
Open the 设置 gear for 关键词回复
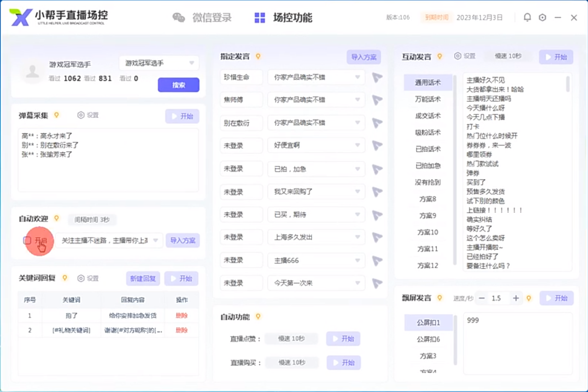(x=88, y=278)
